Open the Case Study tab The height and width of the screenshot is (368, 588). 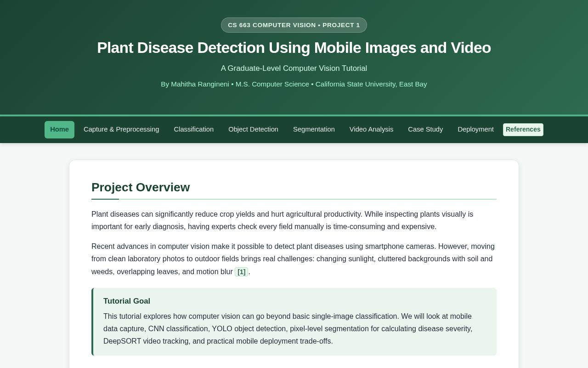tap(425, 130)
